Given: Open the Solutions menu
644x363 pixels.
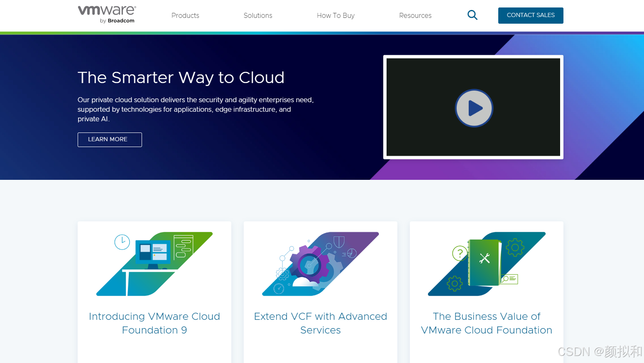Looking at the screenshot, I should click(258, 15).
